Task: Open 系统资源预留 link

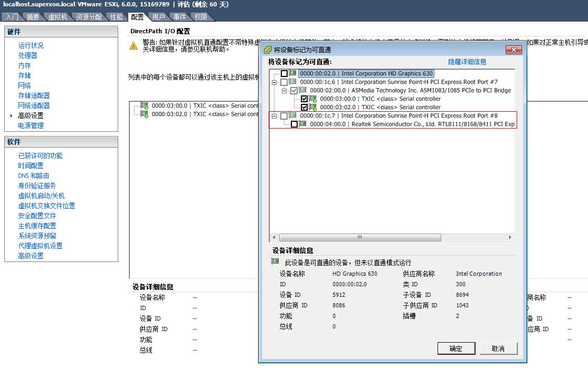Action: (x=37, y=236)
